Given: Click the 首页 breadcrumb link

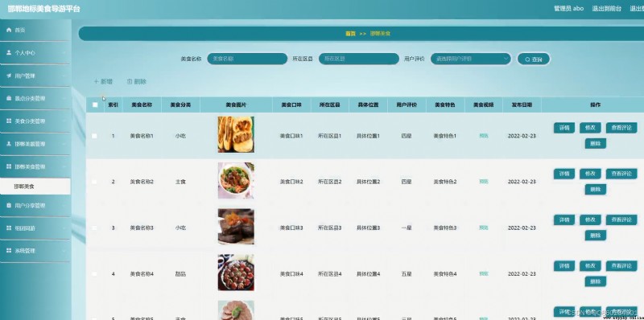Looking at the screenshot, I should 350,34.
